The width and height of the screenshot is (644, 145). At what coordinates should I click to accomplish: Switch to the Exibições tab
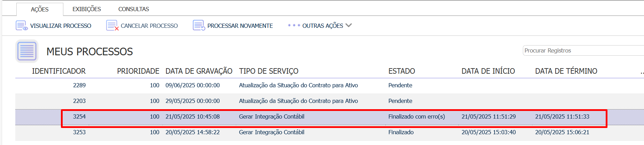(87, 9)
